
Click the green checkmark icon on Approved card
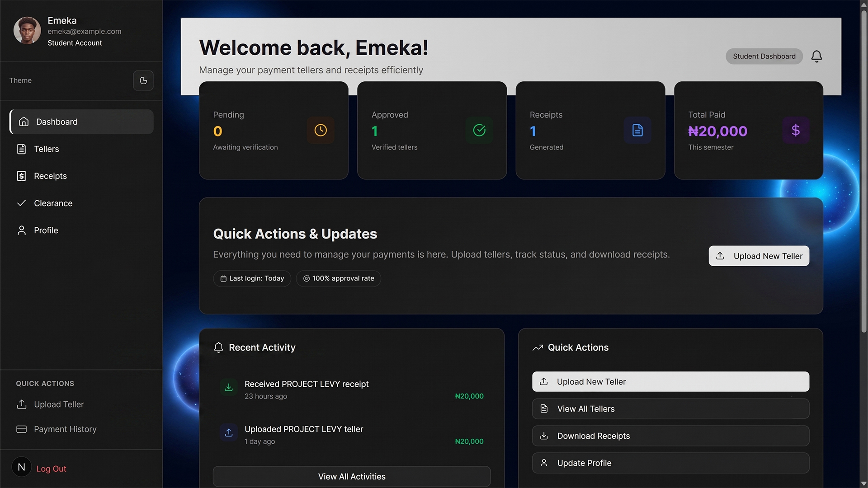(479, 130)
